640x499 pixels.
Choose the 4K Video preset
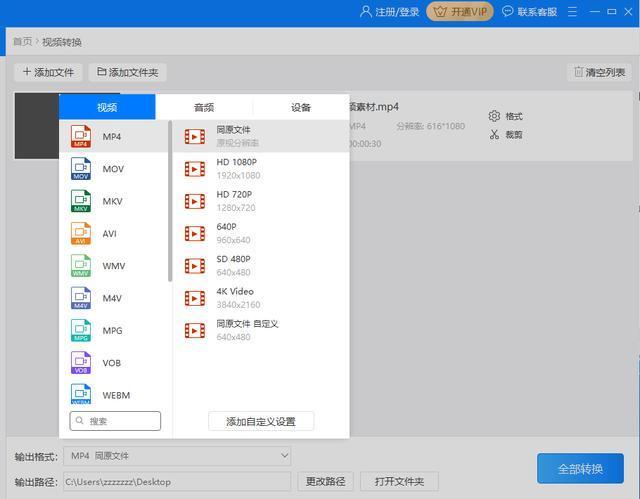pos(261,298)
